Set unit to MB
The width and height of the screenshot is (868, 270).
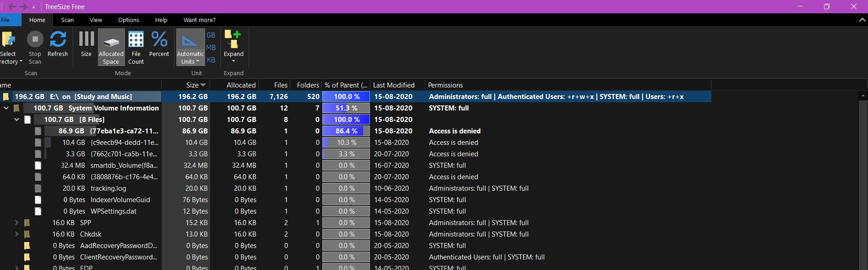coord(211,48)
